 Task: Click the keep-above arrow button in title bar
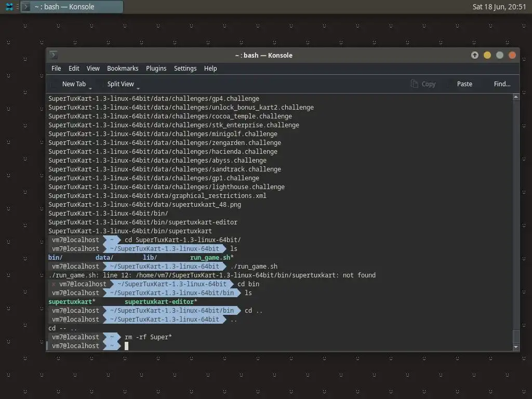[475, 55]
